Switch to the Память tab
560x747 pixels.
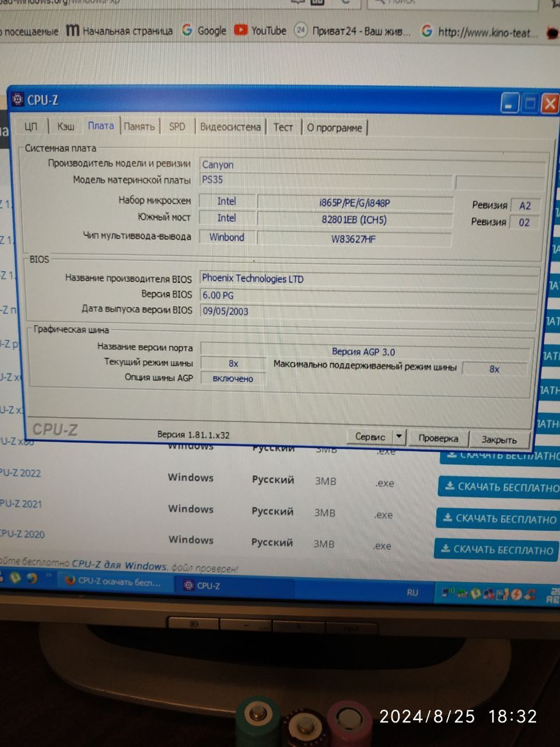coord(139,126)
